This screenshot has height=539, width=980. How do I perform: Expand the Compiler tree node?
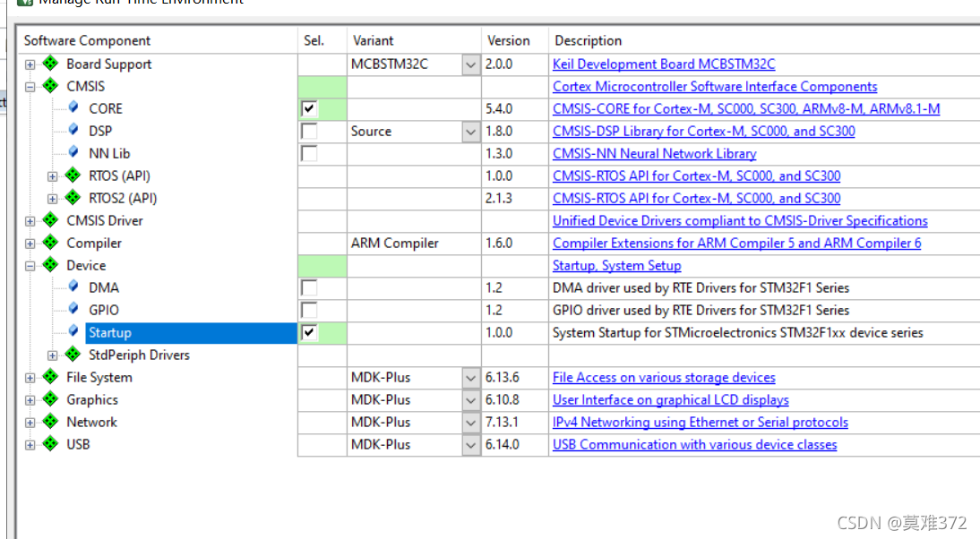pos(30,244)
